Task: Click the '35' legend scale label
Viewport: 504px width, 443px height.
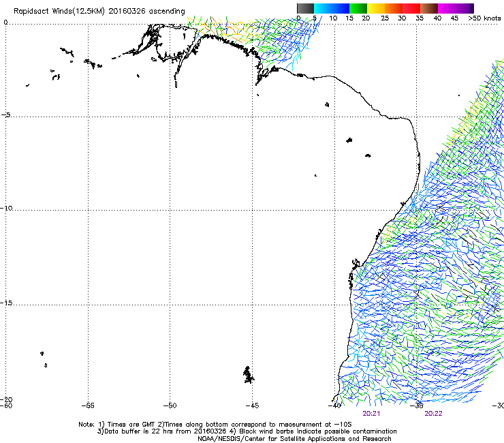Action: click(420, 18)
